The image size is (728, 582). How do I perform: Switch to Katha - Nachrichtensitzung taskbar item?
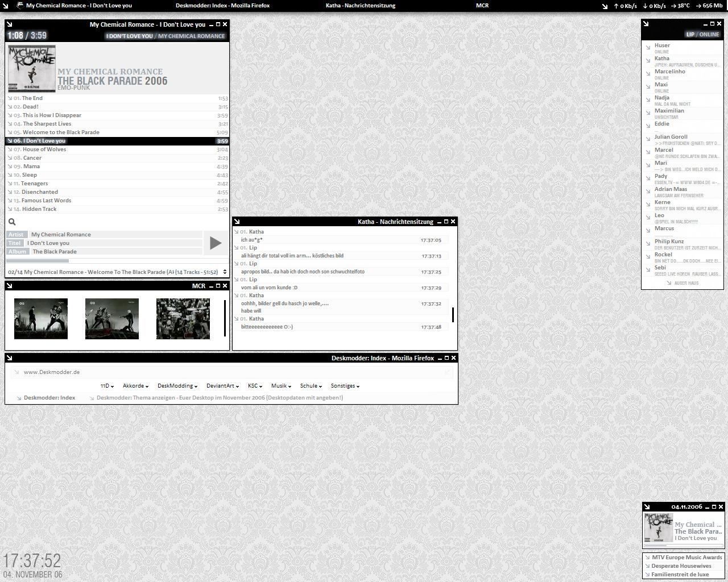pos(361,6)
